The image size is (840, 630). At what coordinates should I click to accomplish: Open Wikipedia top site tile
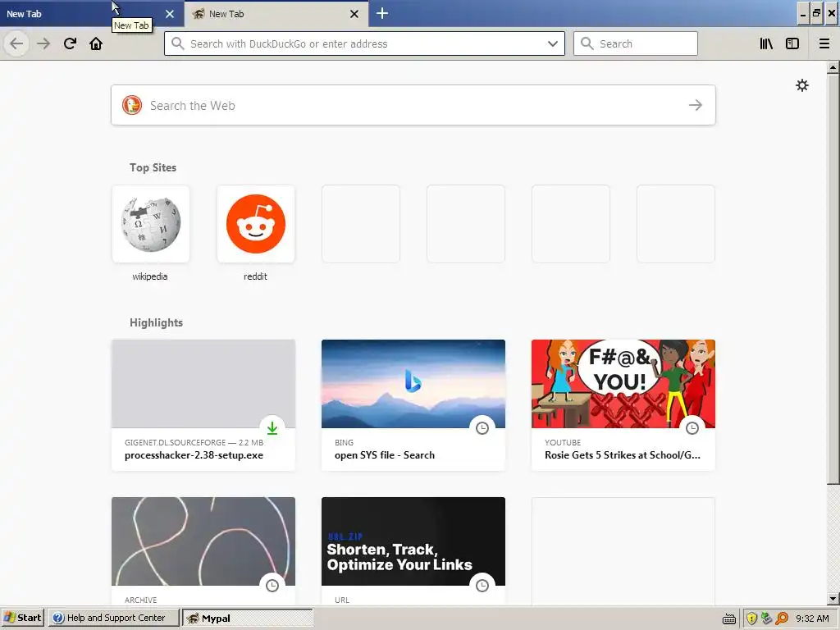[151, 224]
